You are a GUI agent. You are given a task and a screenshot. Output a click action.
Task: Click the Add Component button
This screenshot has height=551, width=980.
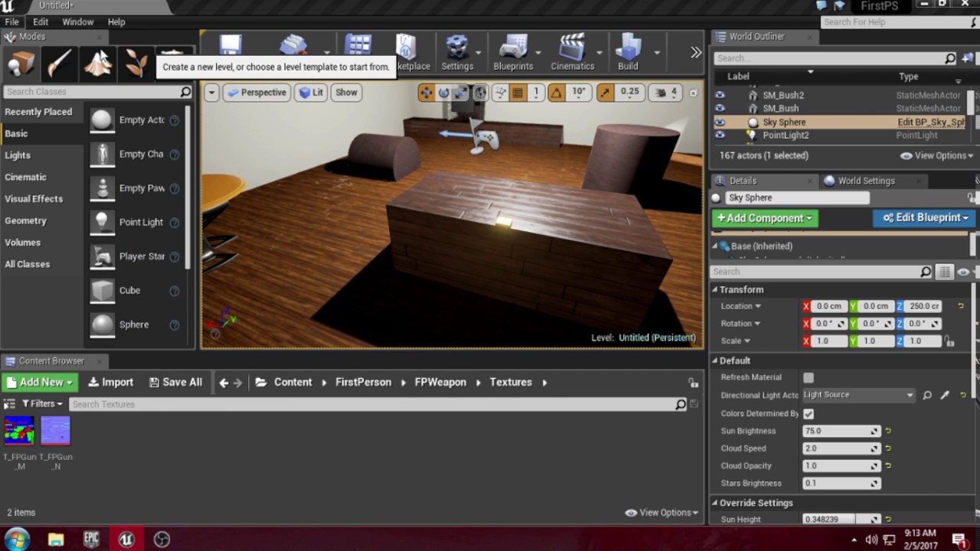pyautogui.click(x=765, y=218)
